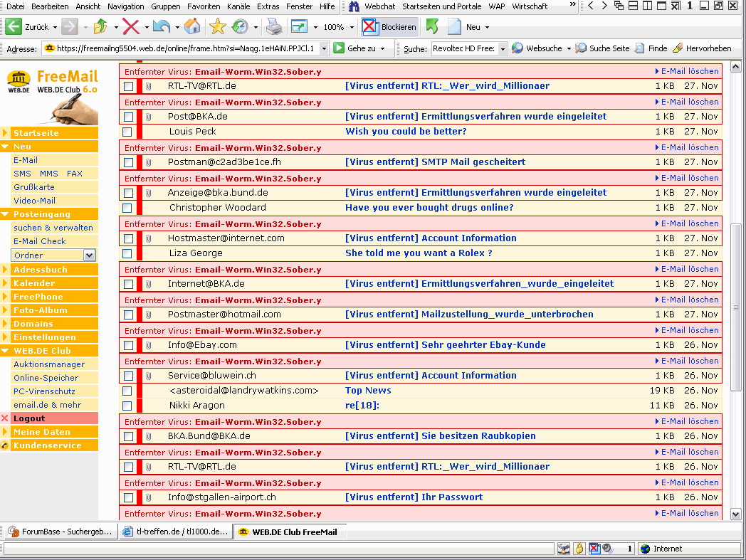The image size is (746, 560).
Task: Click the Kundenservice sidebar item
Action: (48, 445)
